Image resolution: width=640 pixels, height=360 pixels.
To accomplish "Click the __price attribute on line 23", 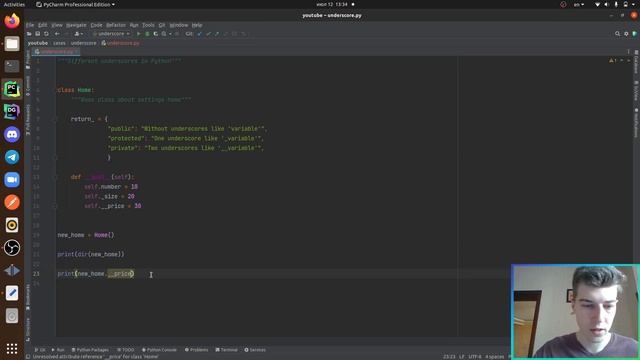I will click(x=120, y=274).
